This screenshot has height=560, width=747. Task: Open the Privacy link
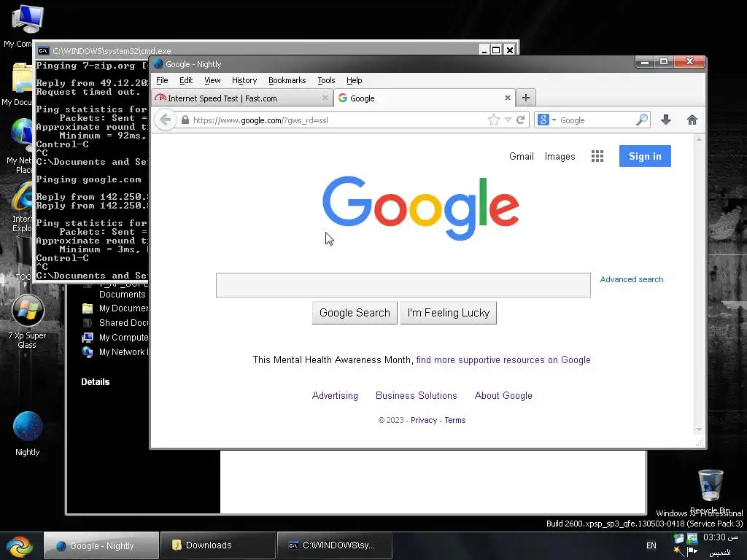click(424, 420)
